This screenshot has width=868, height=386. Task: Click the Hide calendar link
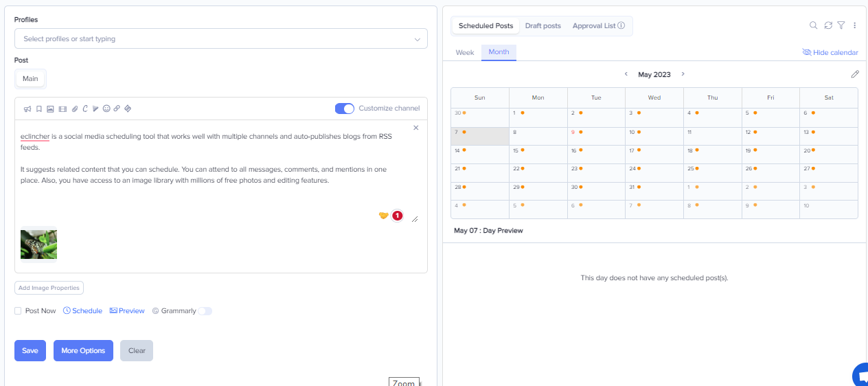click(x=830, y=52)
